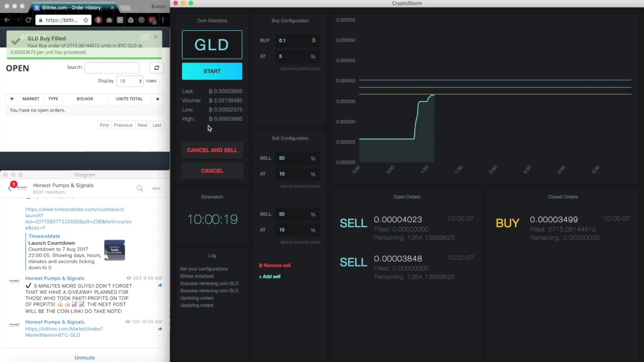This screenshot has height=362, width=644.
Task: Forward the 10:00 AM coin link message
Action: click(159, 329)
